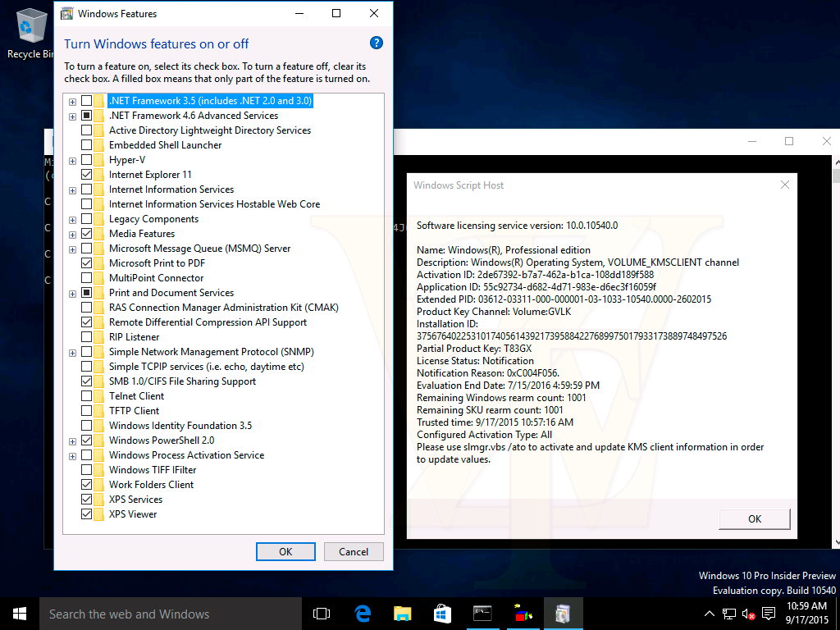Enable the Embedded Shell Launcher checkbox
This screenshot has width=840, height=630.
pos(86,145)
